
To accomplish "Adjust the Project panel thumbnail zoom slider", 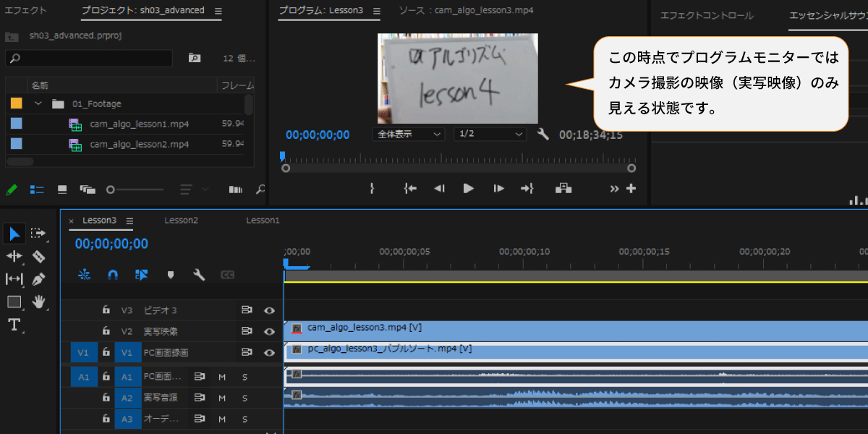I will point(137,190).
